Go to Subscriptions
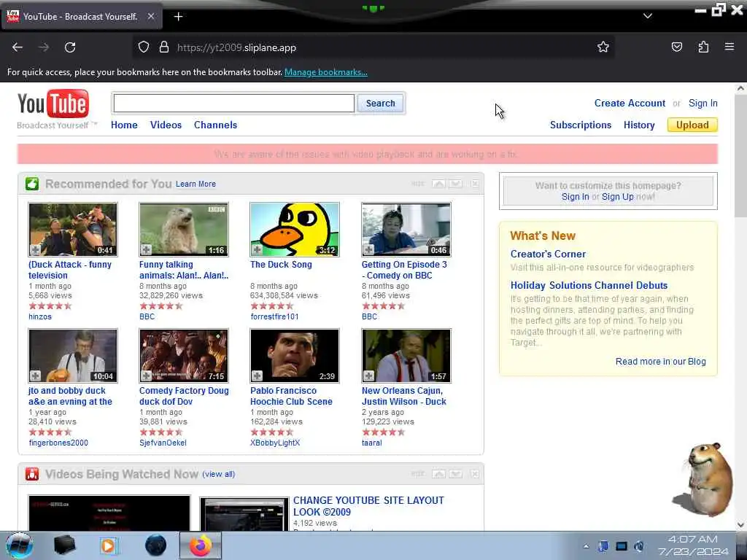This screenshot has width=747, height=560. point(580,125)
